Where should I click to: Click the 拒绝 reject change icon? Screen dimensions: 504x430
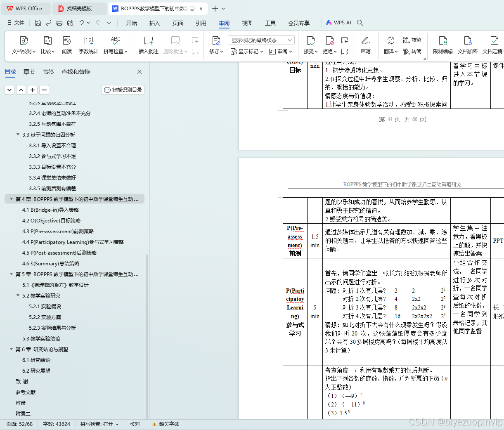[329, 40]
